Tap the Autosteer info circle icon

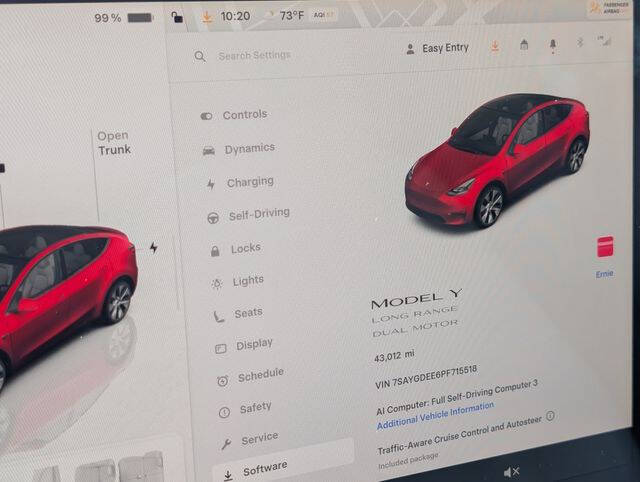550,416
